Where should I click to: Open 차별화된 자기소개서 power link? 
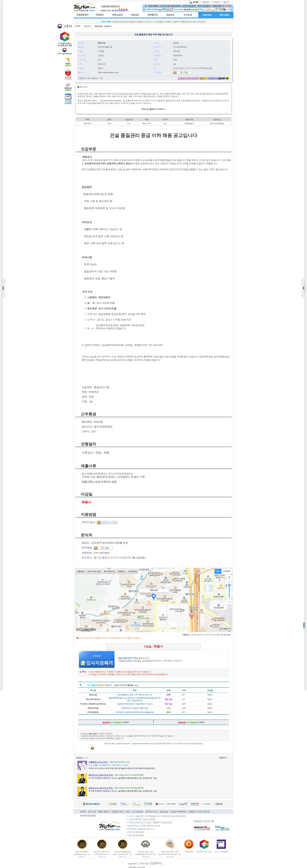pos(98,762)
